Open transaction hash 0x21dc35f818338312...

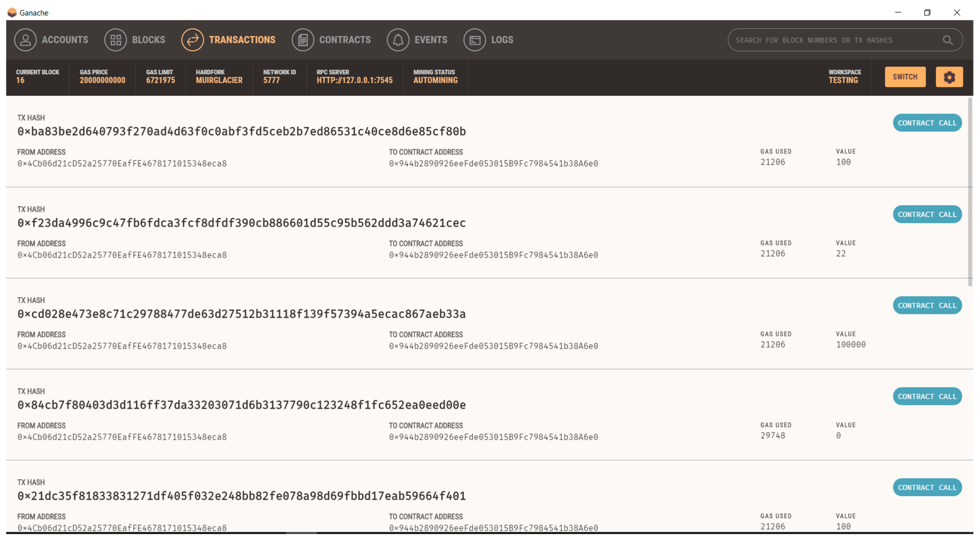tap(242, 495)
